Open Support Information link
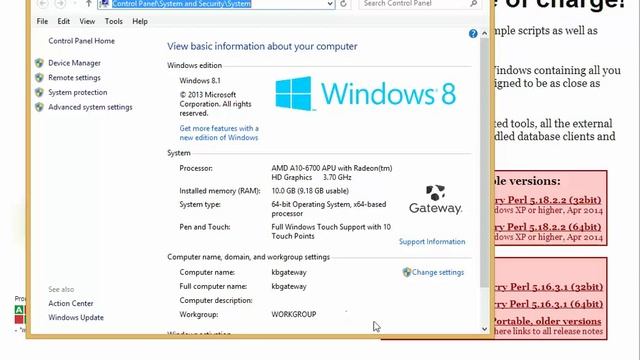Viewport: 640px width, 360px height. click(x=432, y=242)
